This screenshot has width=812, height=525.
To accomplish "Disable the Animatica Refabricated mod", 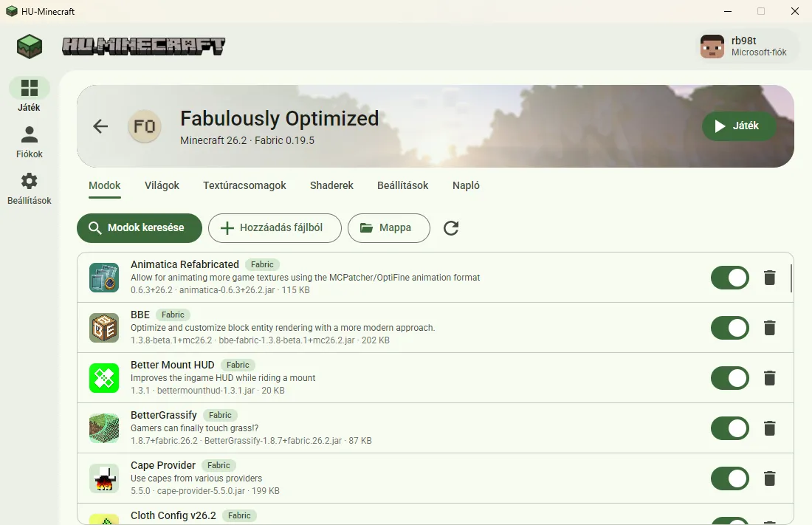I will pyautogui.click(x=729, y=278).
